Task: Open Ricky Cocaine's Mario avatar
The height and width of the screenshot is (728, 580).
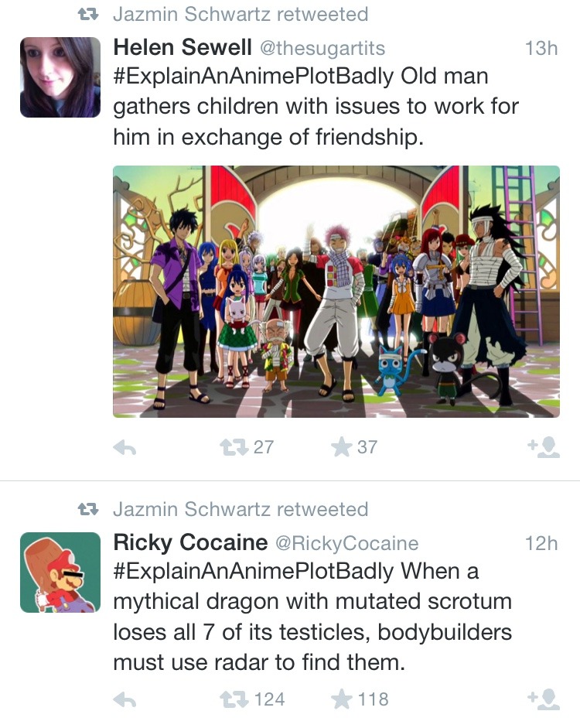Action: [x=60, y=572]
